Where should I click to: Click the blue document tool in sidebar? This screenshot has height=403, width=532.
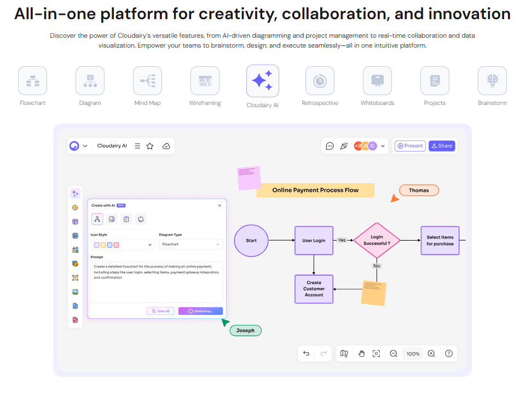[x=76, y=306]
